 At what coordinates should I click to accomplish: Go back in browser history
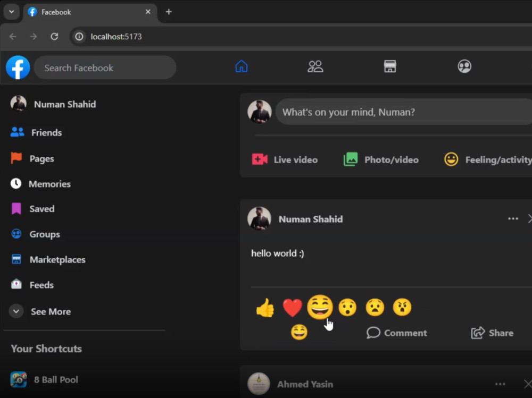point(13,36)
